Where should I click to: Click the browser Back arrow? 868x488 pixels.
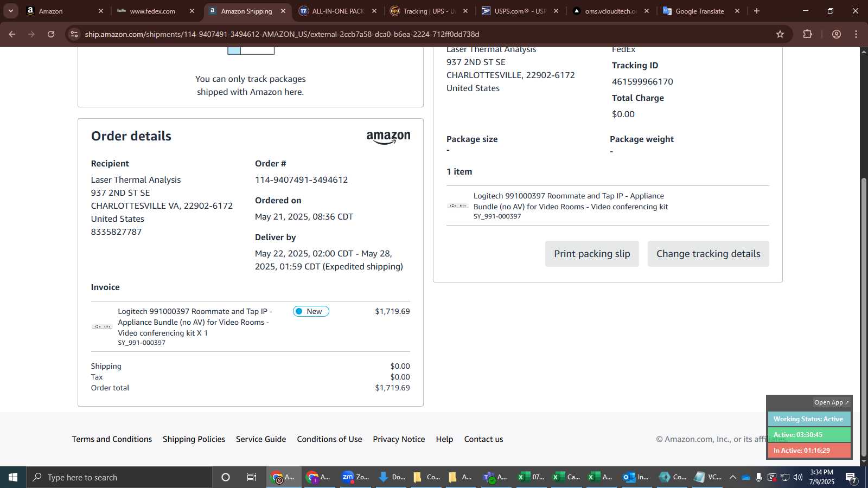click(12, 34)
